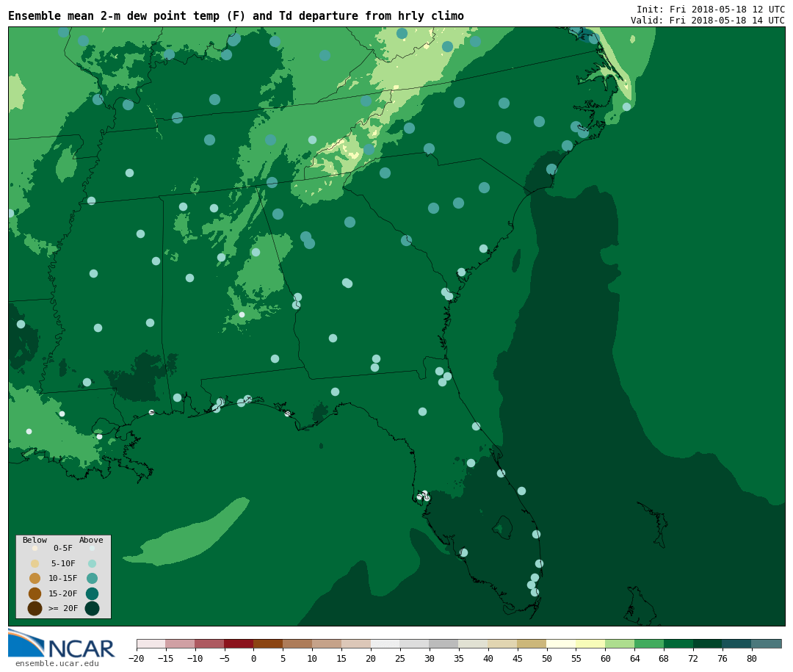
Task: Pick the medium green swatch between 64 and 68
Action: coord(649,643)
